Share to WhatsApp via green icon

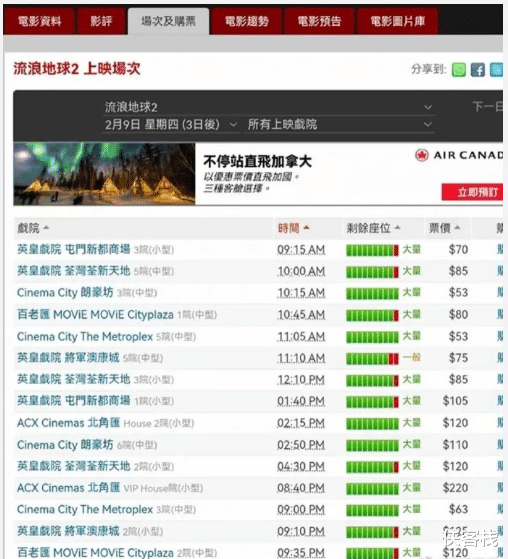tap(458, 70)
